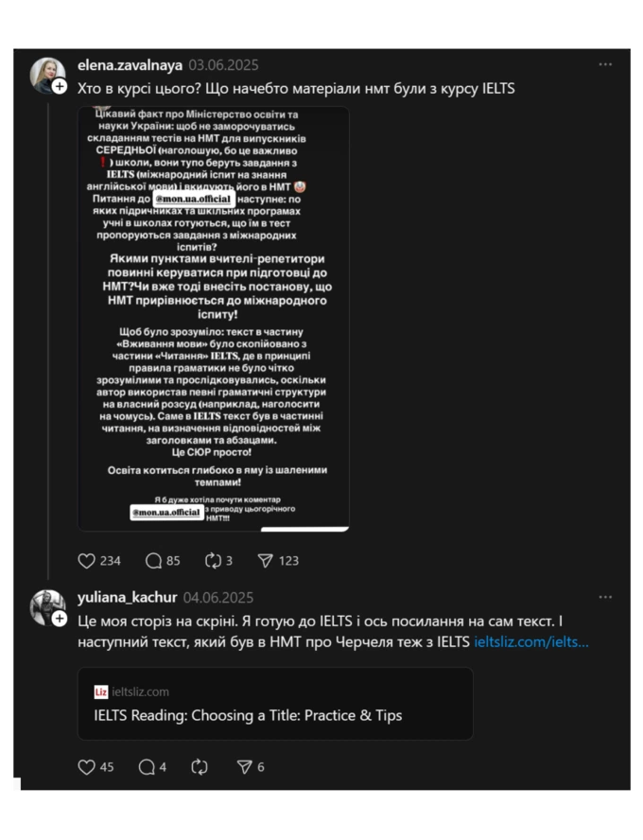Like elena.zavalnaya's post with heart icon
This screenshot has height=840, width=643.
[x=87, y=561]
